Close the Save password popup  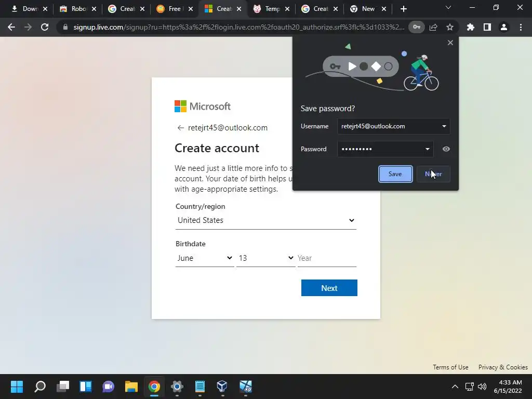point(450,43)
